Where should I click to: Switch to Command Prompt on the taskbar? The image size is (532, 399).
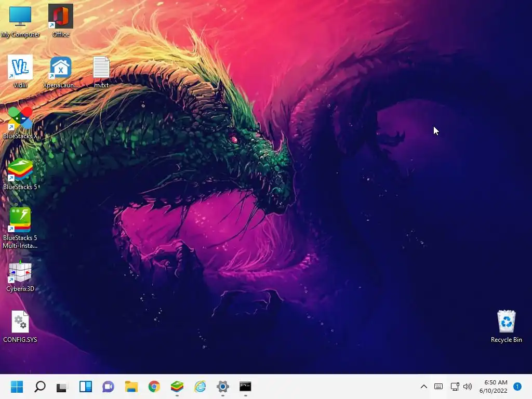point(245,387)
